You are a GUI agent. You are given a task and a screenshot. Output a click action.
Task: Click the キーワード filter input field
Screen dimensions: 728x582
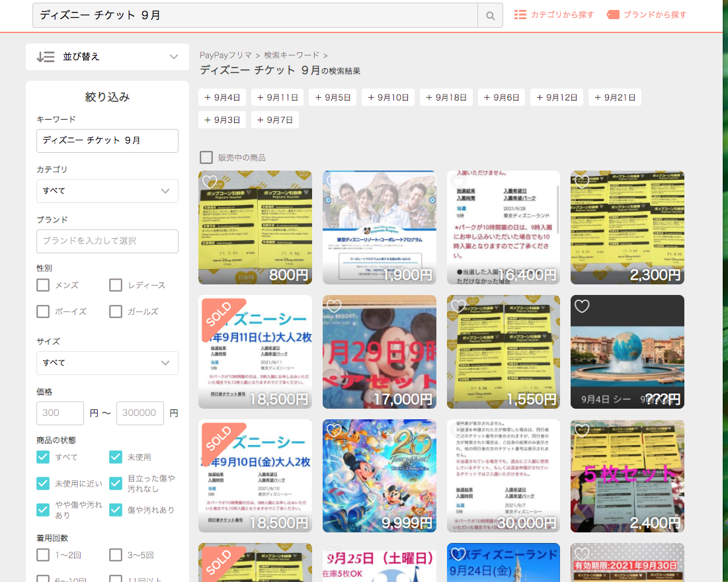[x=107, y=141]
